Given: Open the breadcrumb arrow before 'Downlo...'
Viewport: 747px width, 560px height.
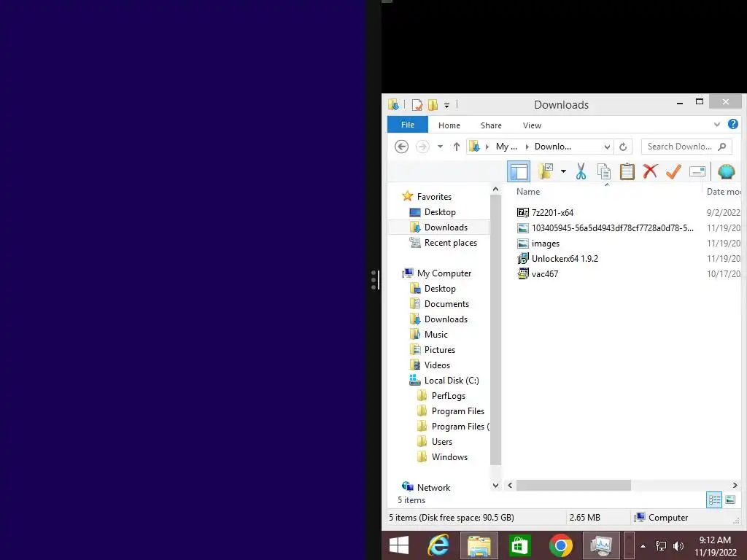Looking at the screenshot, I should click(527, 147).
